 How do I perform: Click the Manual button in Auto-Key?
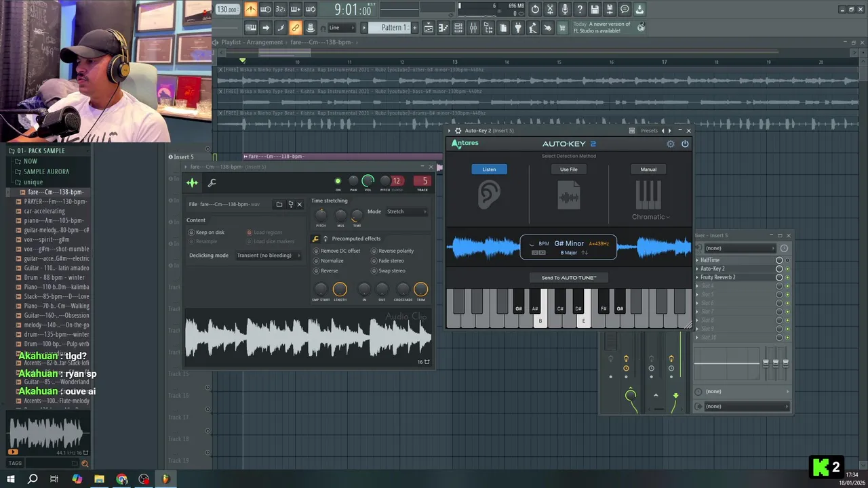tap(648, 169)
